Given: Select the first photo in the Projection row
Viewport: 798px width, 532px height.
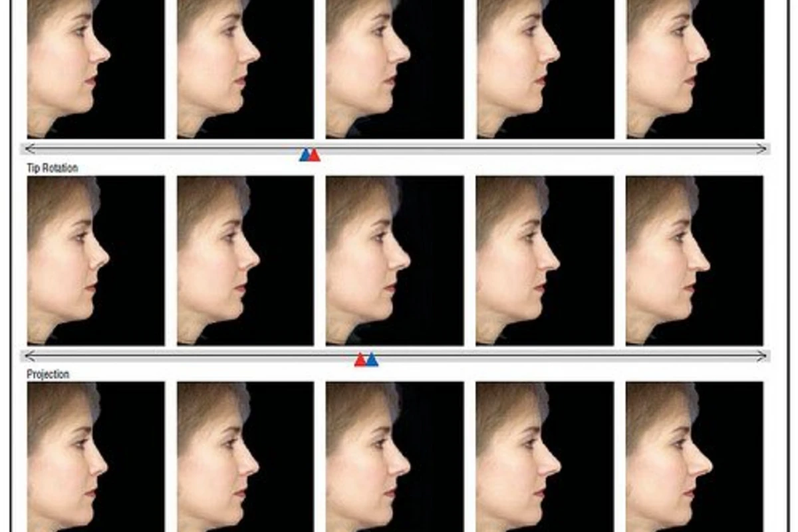Looking at the screenshot, I should 96,457.
